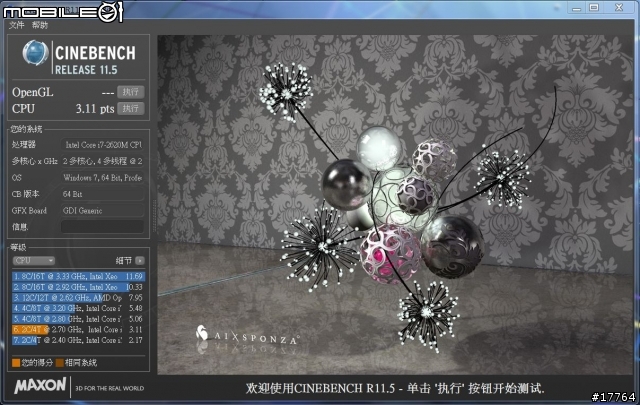Open the CPU ranking dropdown

tap(34, 260)
